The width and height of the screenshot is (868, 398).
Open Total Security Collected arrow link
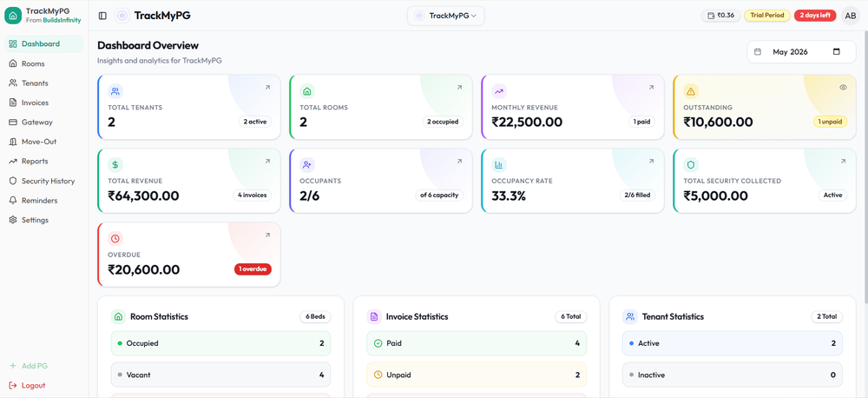point(843,162)
